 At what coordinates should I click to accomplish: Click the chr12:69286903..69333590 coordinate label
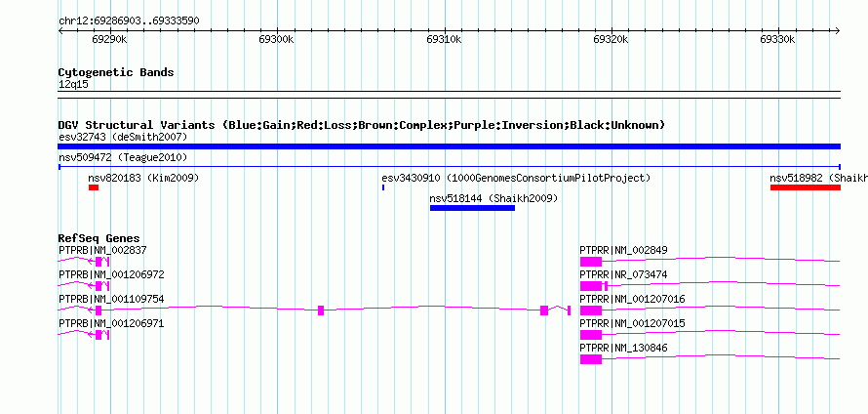(129, 21)
